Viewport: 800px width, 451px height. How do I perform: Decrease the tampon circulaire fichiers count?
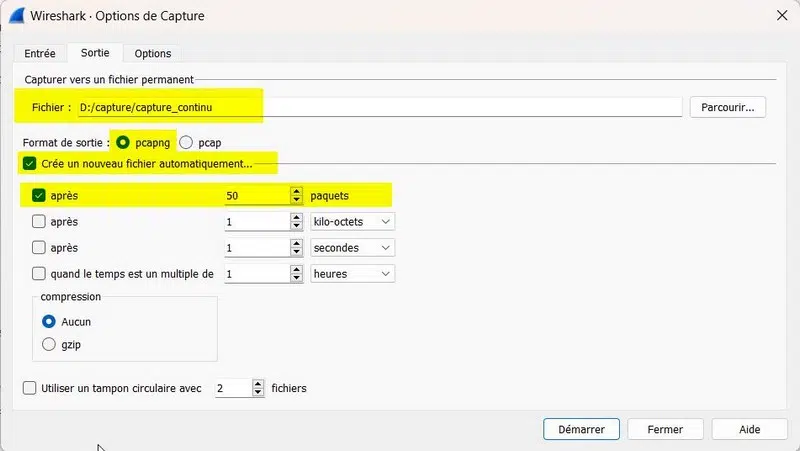click(x=258, y=392)
